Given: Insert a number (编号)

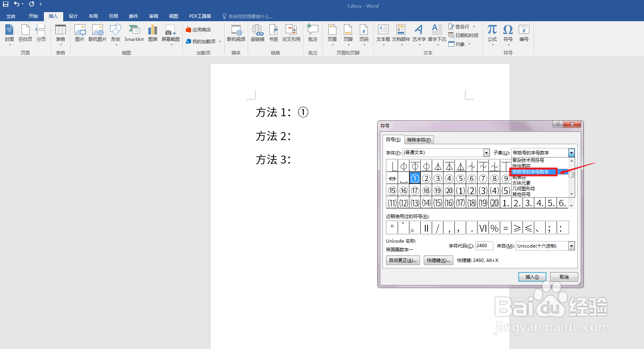Looking at the screenshot, I should coord(524,33).
